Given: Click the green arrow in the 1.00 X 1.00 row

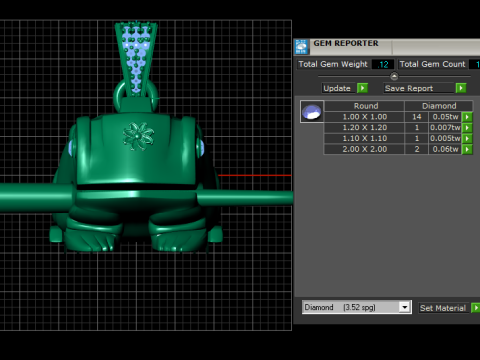Looking at the screenshot, I should point(467,117).
